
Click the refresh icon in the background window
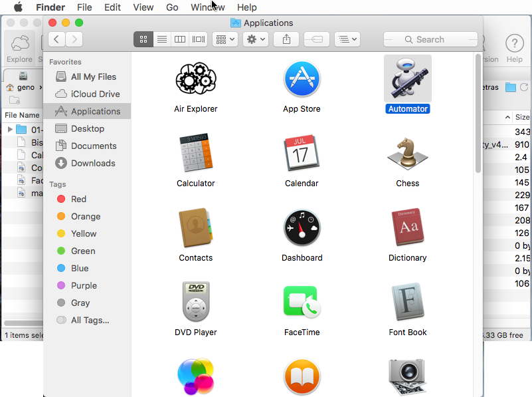click(x=524, y=87)
